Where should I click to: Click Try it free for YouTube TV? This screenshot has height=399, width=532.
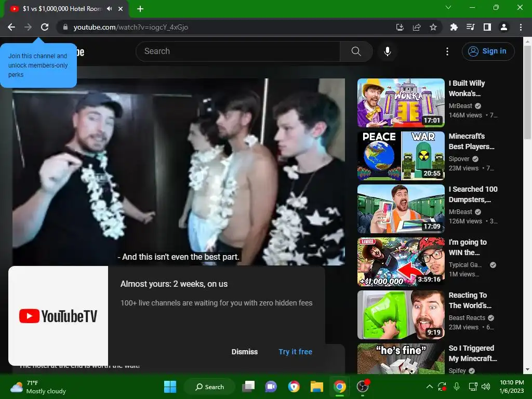click(x=295, y=352)
